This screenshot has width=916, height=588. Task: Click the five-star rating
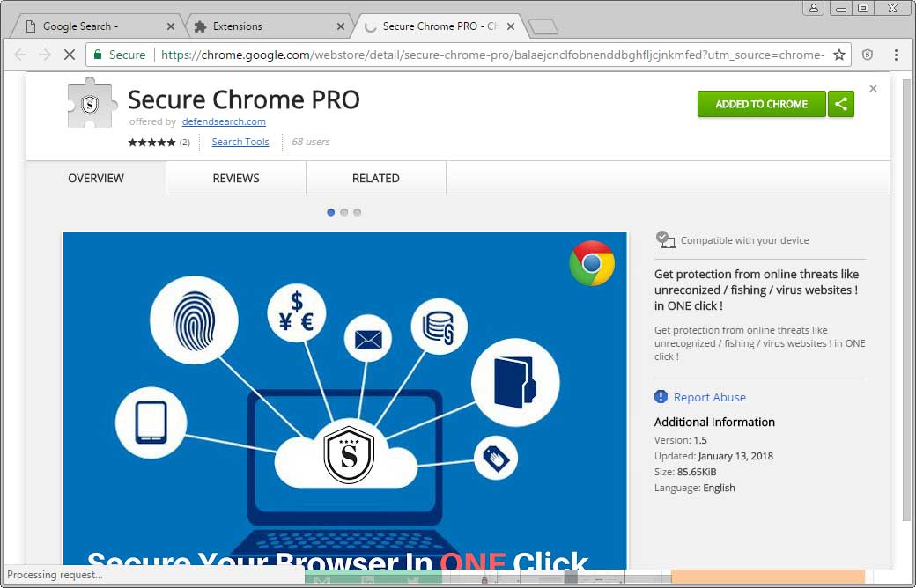[151, 142]
